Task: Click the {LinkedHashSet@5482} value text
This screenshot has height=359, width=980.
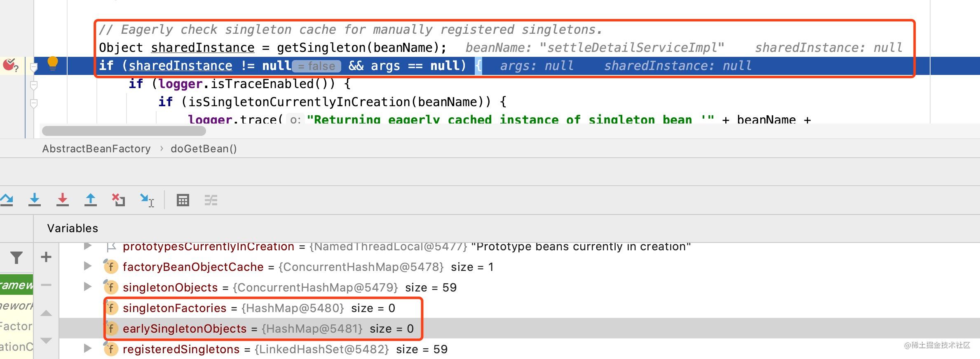Action: (322, 349)
